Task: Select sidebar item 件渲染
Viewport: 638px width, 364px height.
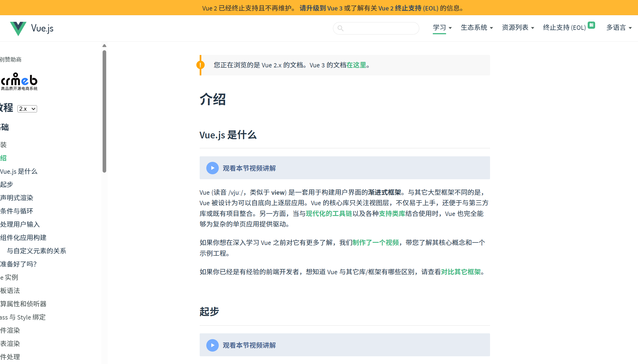Action: click(x=10, y=330)
